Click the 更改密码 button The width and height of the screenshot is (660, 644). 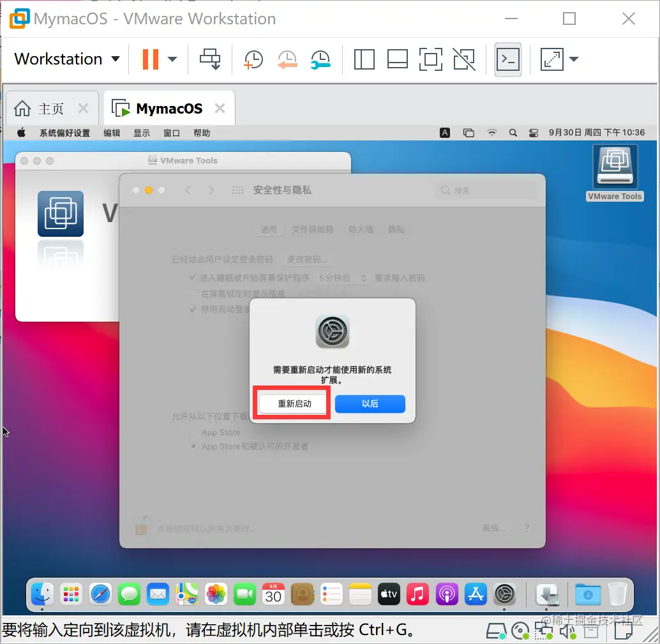click(307, 259)
